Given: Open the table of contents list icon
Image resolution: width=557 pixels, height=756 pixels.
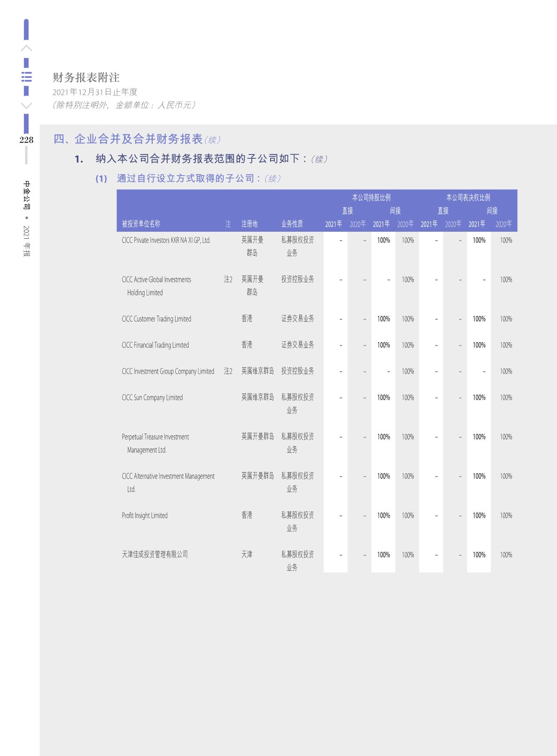Looking at the screenshot, I should (27, 77).
